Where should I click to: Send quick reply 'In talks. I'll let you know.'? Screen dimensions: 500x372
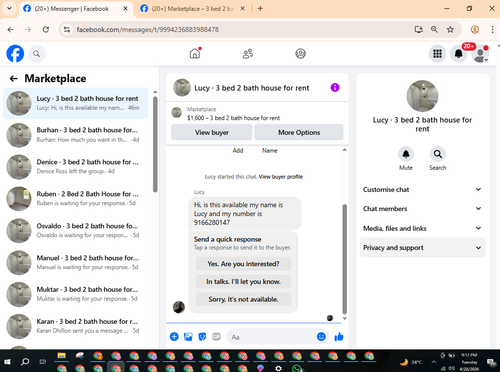click(243, 281)
